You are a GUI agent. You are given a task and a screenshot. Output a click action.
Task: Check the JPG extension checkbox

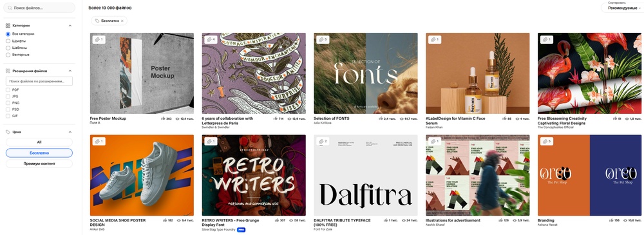click(8, 96)
